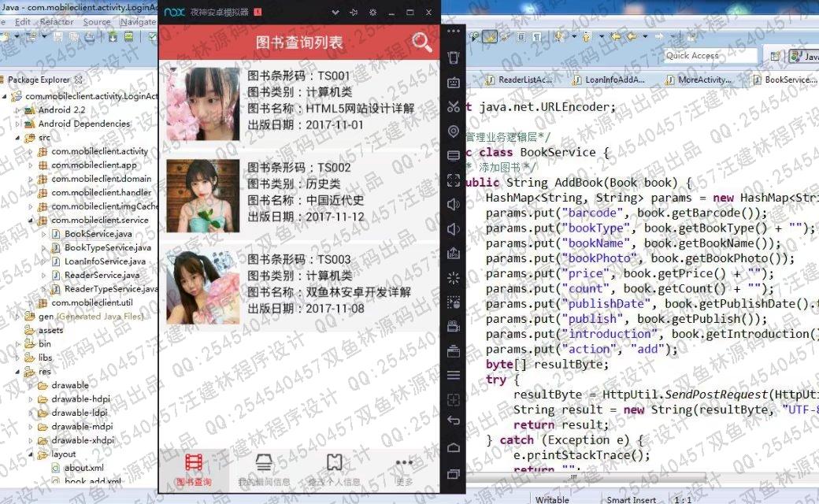Collapse the com.mobileclient.service package
The width and height of the screenshot is (819, 504).
[x=30, y=220]
